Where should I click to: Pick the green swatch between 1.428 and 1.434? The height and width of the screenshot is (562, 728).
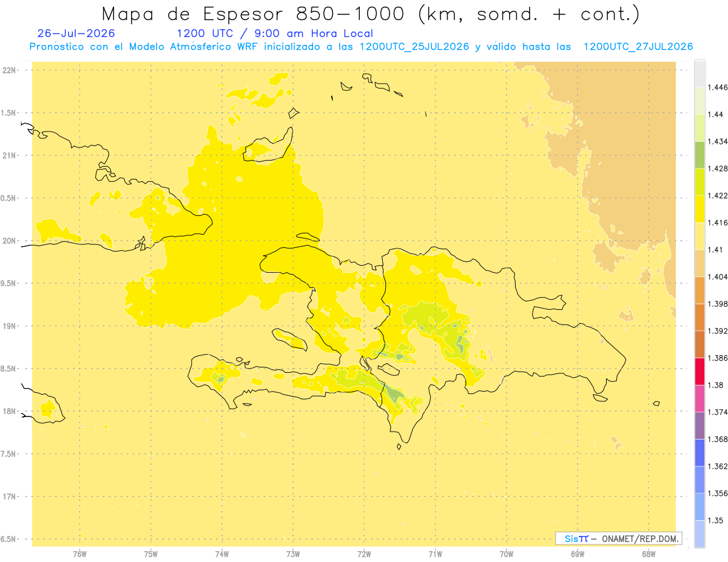[699, 155]
